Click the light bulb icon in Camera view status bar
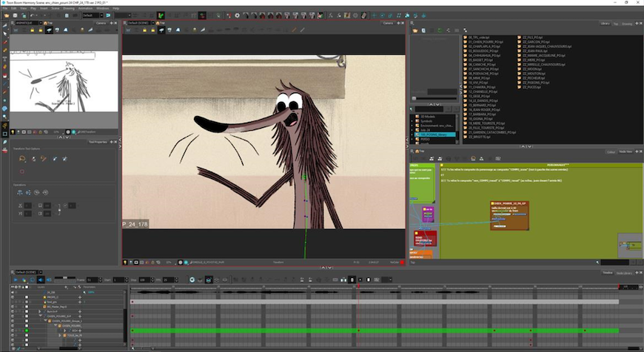The width and height of the screenshot is (644, 352). [x=125, y=263]
